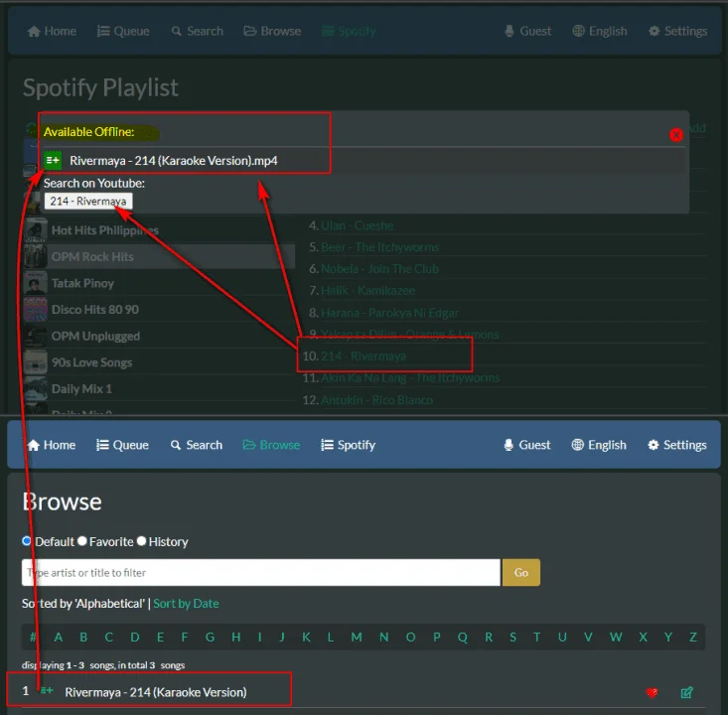Open song Ulan - Cueshe
This screenshot has width=728, height=715.
pyautogui.click(x=357, y=225)
